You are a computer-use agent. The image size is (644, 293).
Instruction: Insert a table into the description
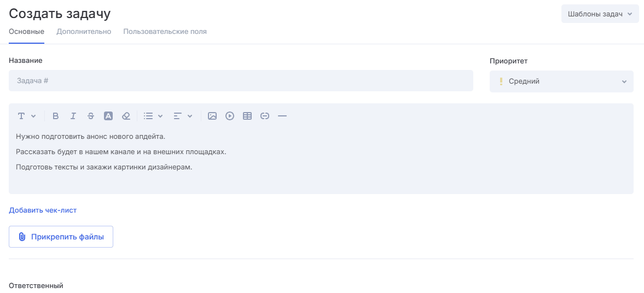[x=247, y=116]
